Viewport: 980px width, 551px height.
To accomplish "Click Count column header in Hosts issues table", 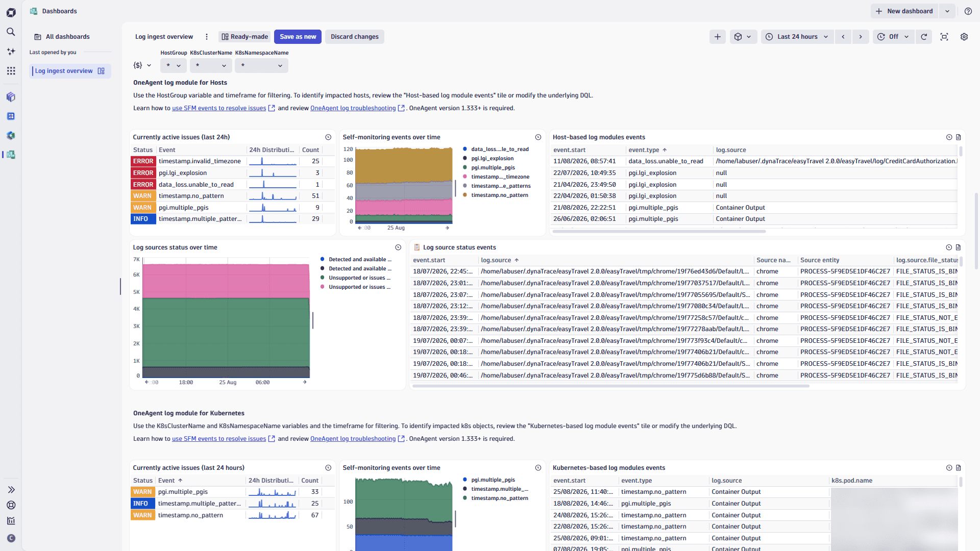I will tap(310, 150).
